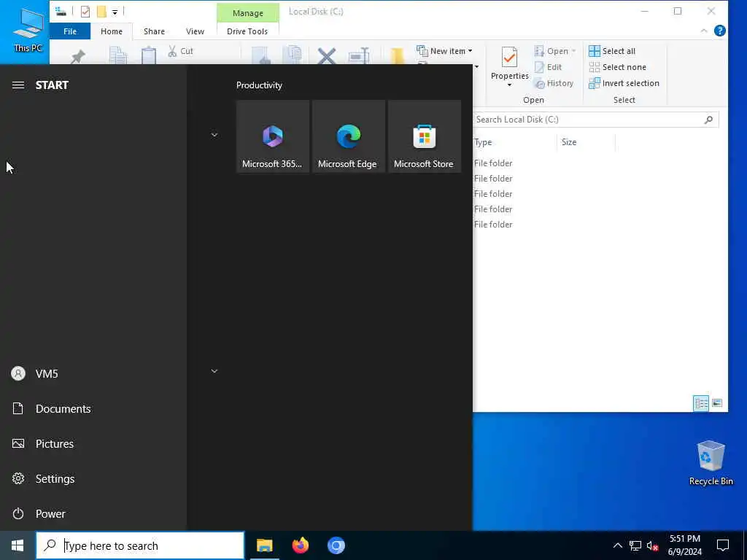Image resolution: width=747 pixels, height=560 pixels.
Task: Click the Properties quick access checkmark icon
Action: pos(85,12)
